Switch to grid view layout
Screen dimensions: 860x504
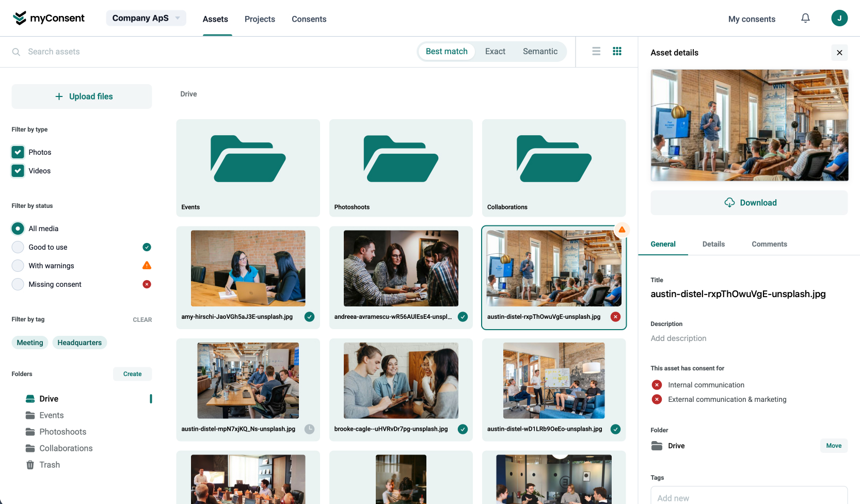(617, 51)
